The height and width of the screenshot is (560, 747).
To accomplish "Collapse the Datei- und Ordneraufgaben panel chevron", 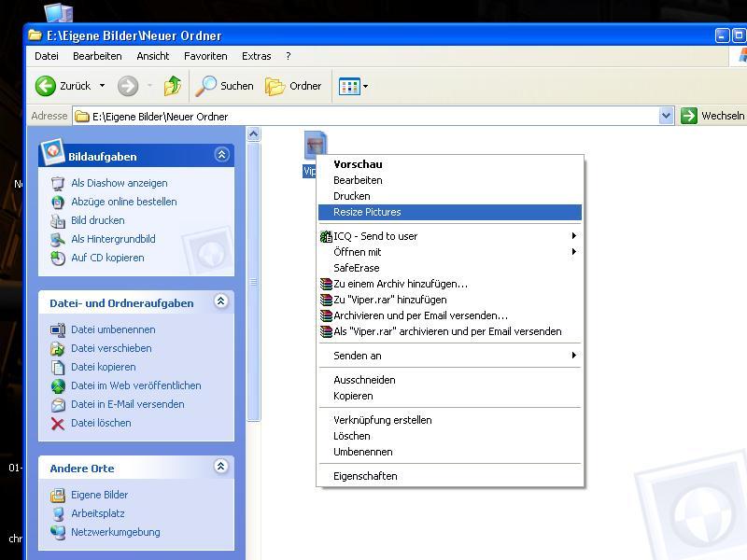I will click(220, 301).
